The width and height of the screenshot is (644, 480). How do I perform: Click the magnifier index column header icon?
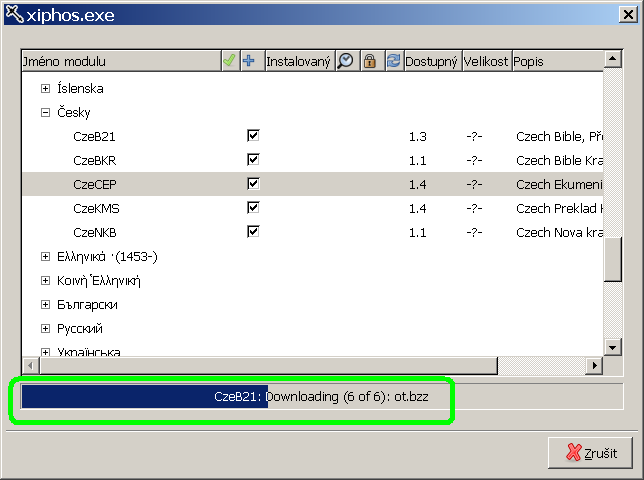(x=345, y=62)
